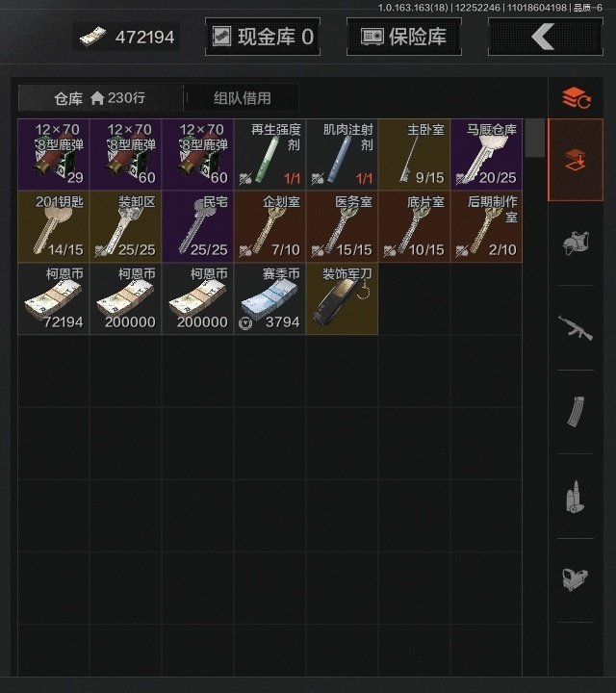Click the back arrow button
The image size is (616, 693).
[546, 37]
